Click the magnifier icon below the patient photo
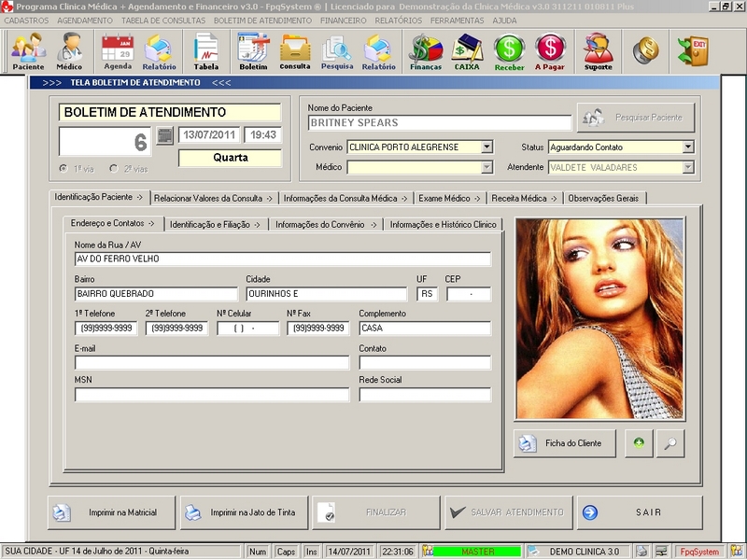This screenshot has width=747, height=560. pyautogui.click(x=669, y=443)
